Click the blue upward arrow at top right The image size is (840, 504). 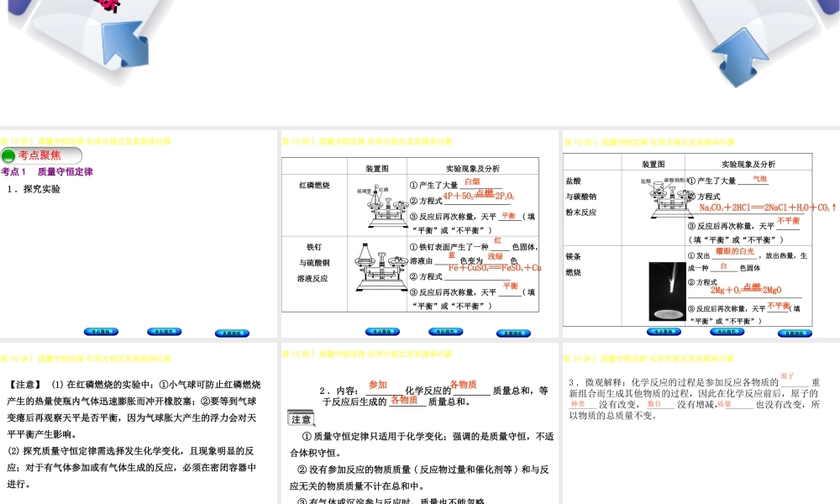pyautogui.click(x=740, y=57)
